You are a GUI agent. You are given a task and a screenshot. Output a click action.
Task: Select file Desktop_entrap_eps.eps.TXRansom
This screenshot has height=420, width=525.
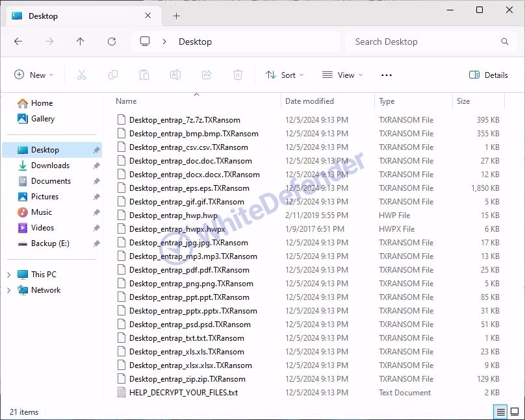point(189,188)
